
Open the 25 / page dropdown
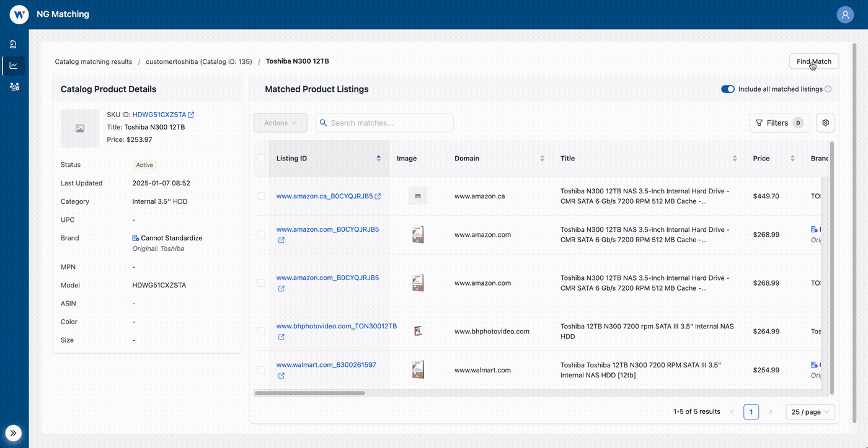(x=810, y=412)
